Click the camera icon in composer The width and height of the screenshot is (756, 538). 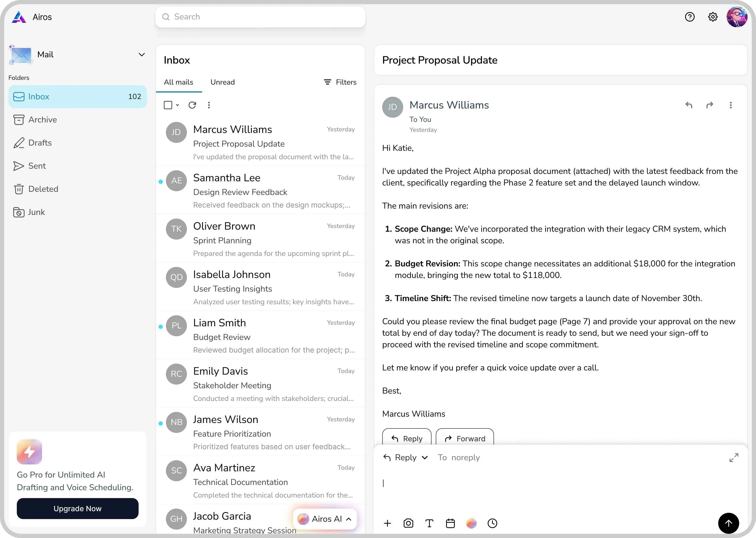(x=408, y=523)
